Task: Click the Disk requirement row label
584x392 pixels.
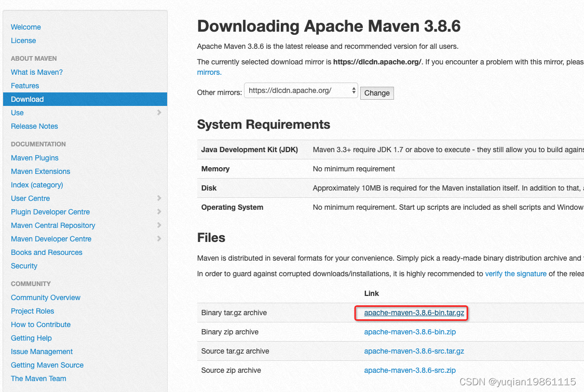Action: tap(209, 188)
